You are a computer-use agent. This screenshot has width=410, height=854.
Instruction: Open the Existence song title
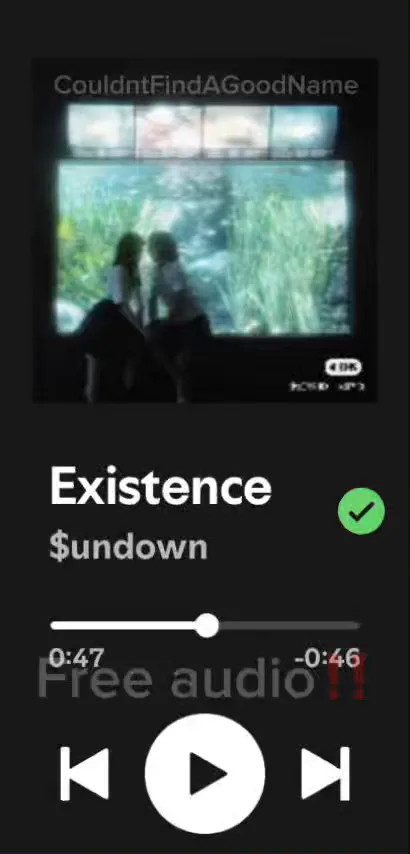(161, 486)
